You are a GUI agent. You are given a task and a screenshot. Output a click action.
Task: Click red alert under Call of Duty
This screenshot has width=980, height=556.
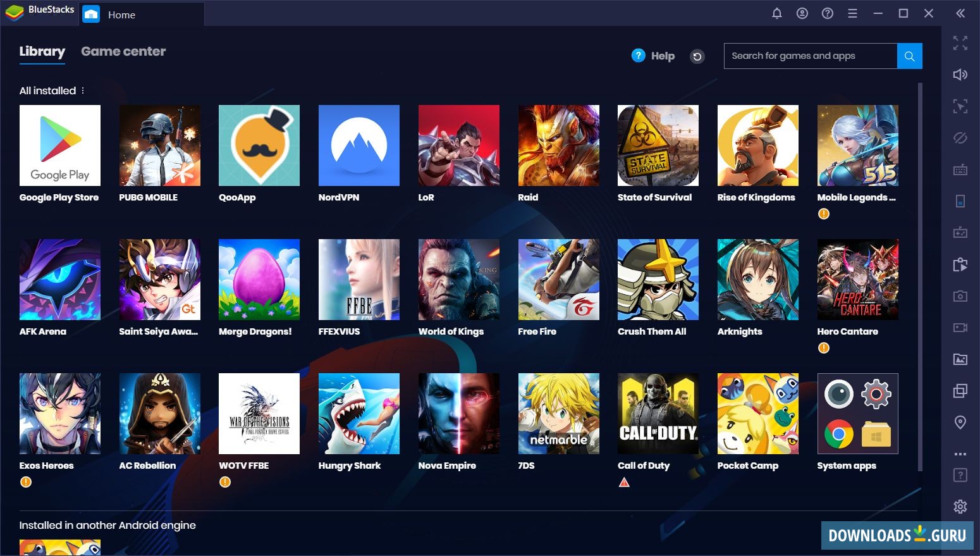[624, 482]
